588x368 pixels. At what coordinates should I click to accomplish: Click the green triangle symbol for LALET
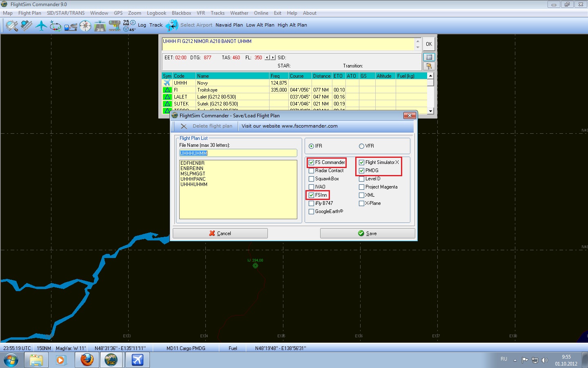[x=167, y=97]
